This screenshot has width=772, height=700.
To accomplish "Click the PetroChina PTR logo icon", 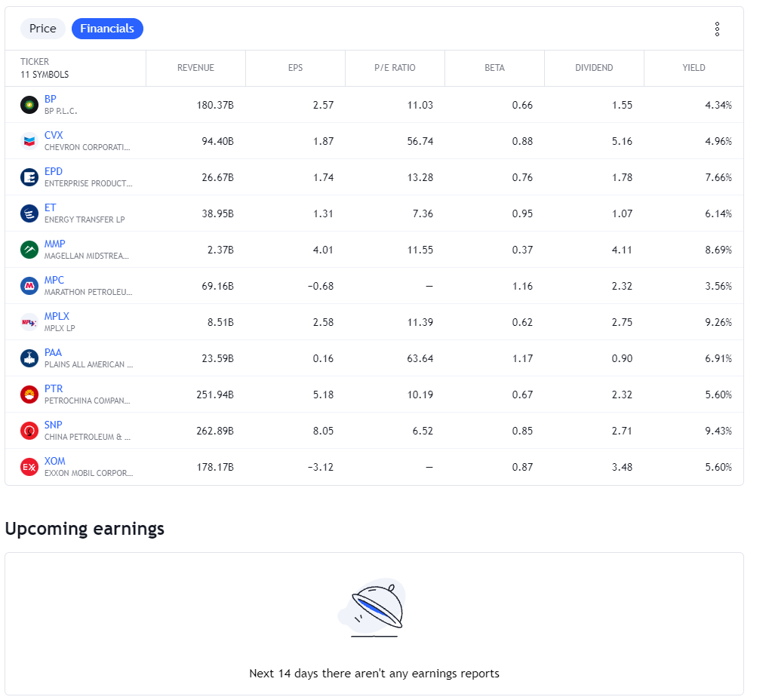I will coord(29,395).
